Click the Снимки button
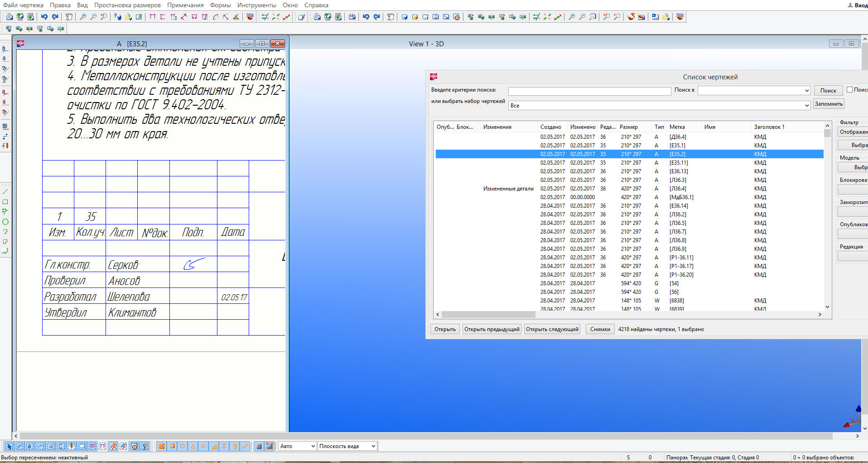This screenshot has height=463, width=868. coord(600,329)
